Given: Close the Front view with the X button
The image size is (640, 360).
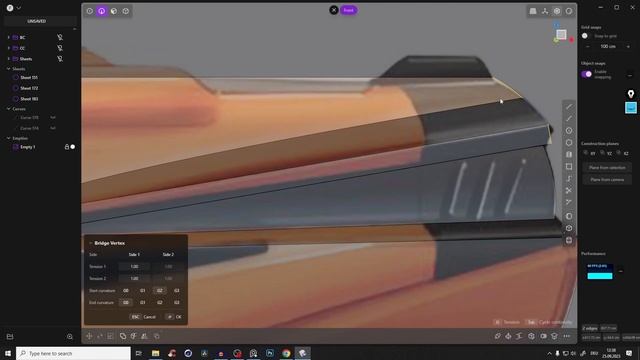Looking at the screenshot, I should (x=334, y=10).
